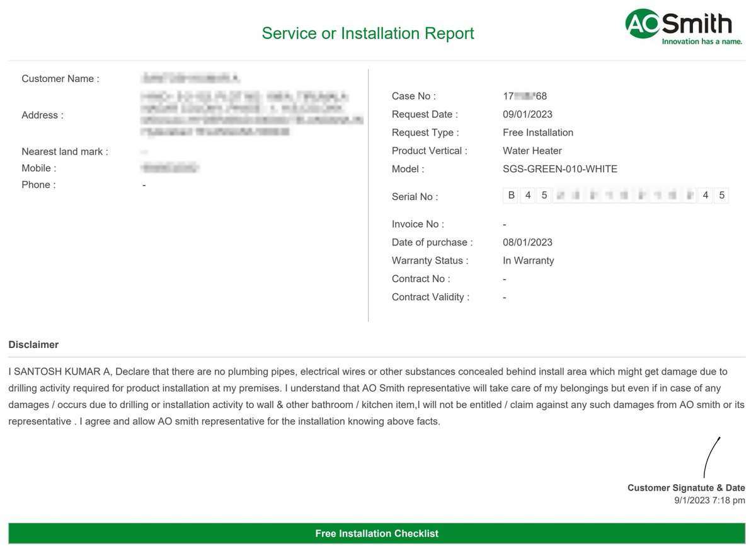
Task: Click the Invoice No label
Action: pyautogui.click(x=418, y=224)
